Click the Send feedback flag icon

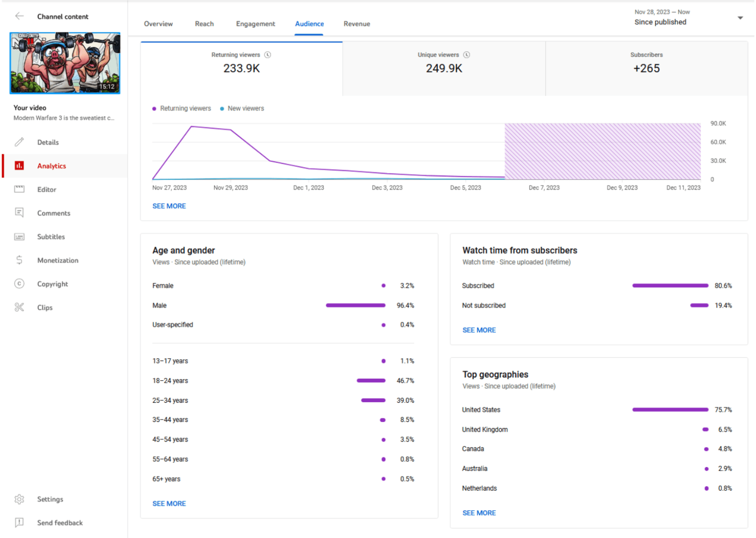(19, 523)
